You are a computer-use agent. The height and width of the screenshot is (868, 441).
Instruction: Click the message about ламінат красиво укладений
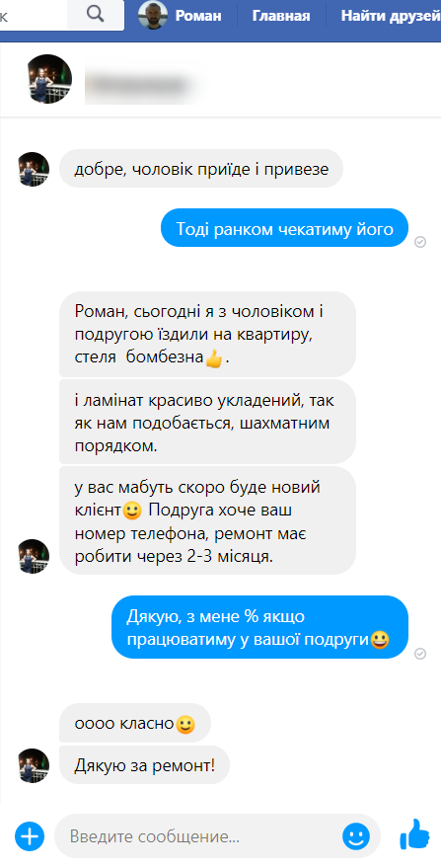point(207,422)
